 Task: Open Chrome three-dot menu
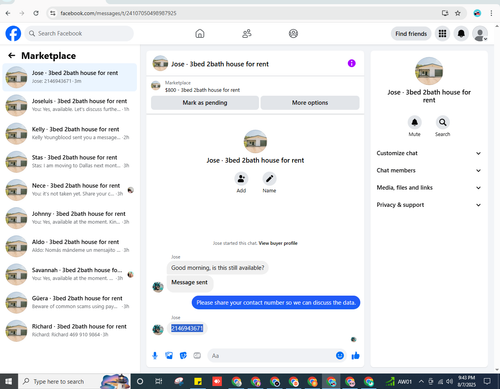pos(491,13)
